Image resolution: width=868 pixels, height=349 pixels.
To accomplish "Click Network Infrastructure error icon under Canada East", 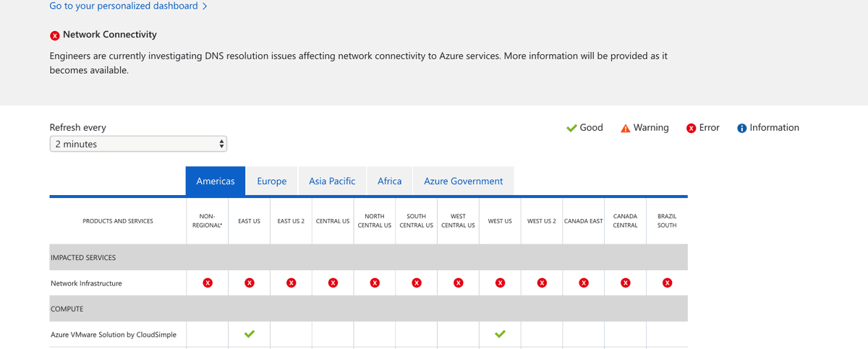I will pos(584,283).
